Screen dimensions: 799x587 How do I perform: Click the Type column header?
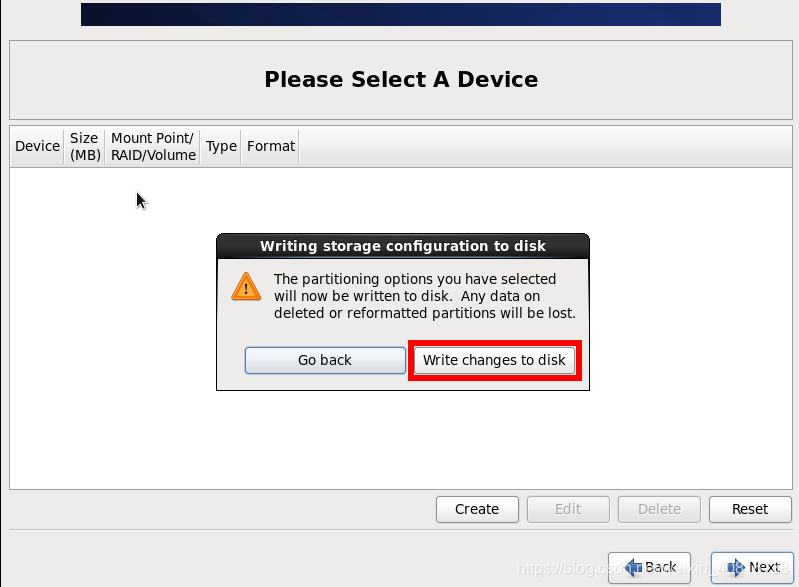tap(221, 147)
